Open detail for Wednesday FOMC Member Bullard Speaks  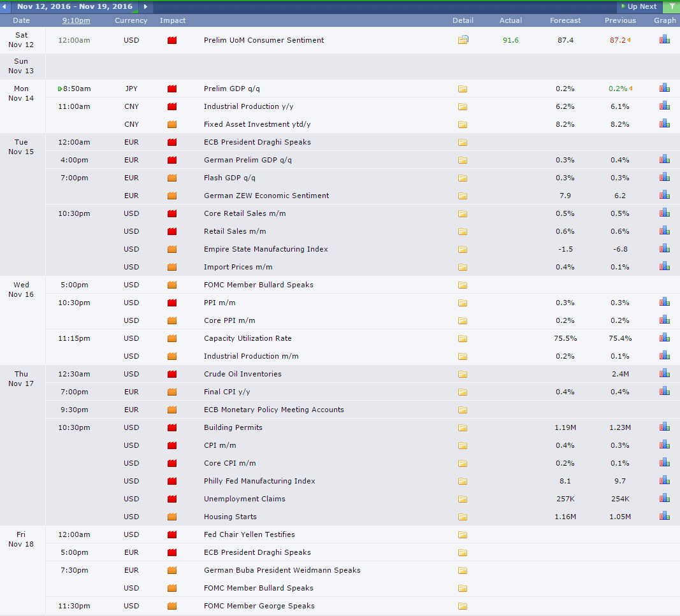tap(463, 285)
